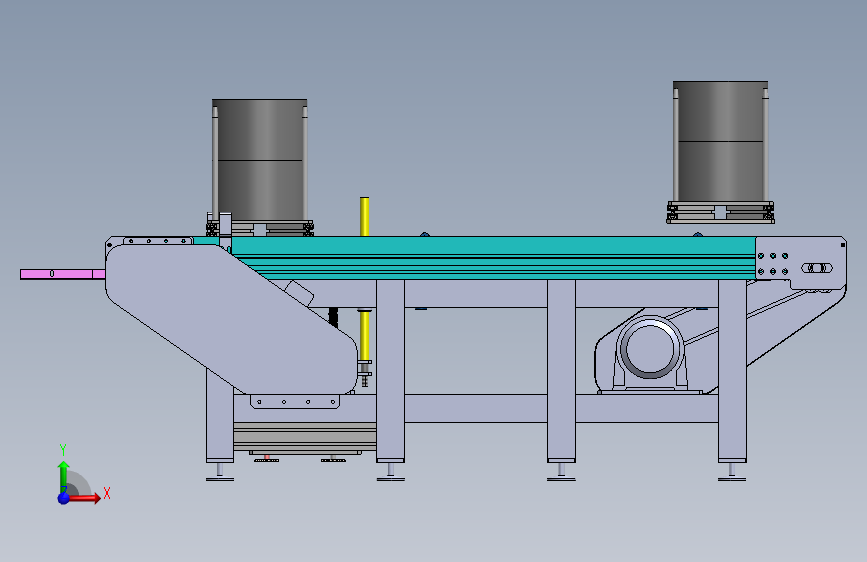The height and width of the screenshot is (562, 867).
Task: Click the oblong slot on the right end plate
Action: 817,268
